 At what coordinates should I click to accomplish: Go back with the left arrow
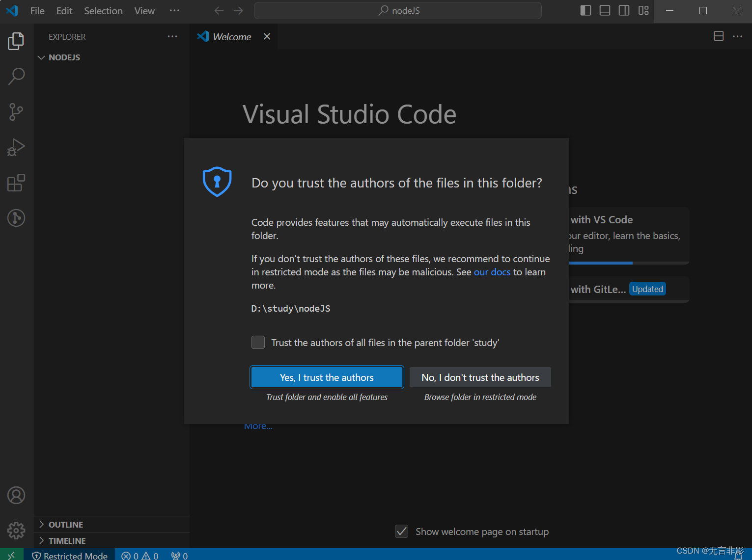tap(219, 11)
